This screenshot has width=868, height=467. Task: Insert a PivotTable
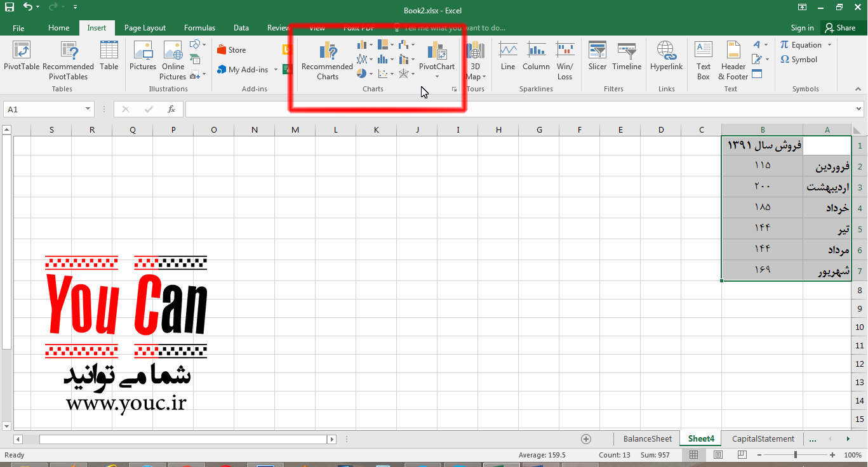click(x=22, y=56)
